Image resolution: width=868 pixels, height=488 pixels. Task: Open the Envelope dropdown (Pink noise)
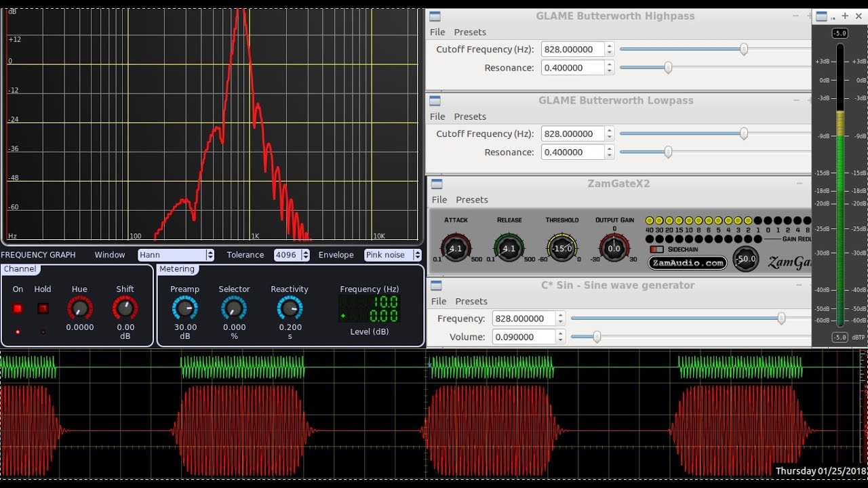(x=393, y=255)
